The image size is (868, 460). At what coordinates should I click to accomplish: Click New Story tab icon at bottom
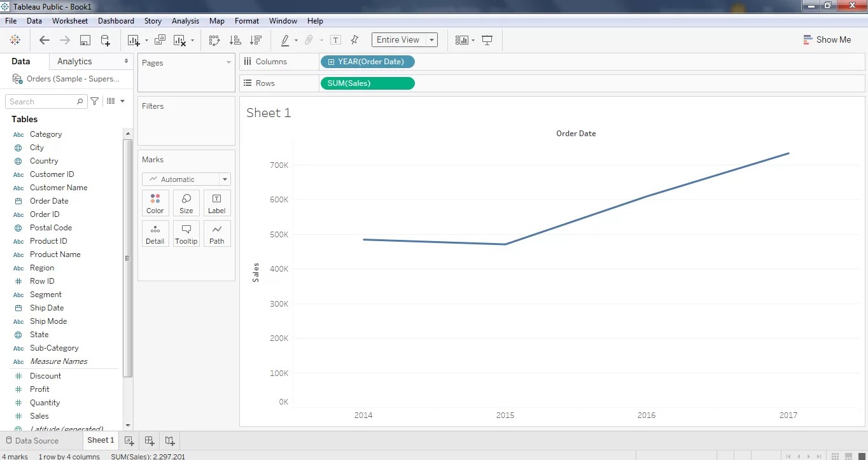coord(170,440)
